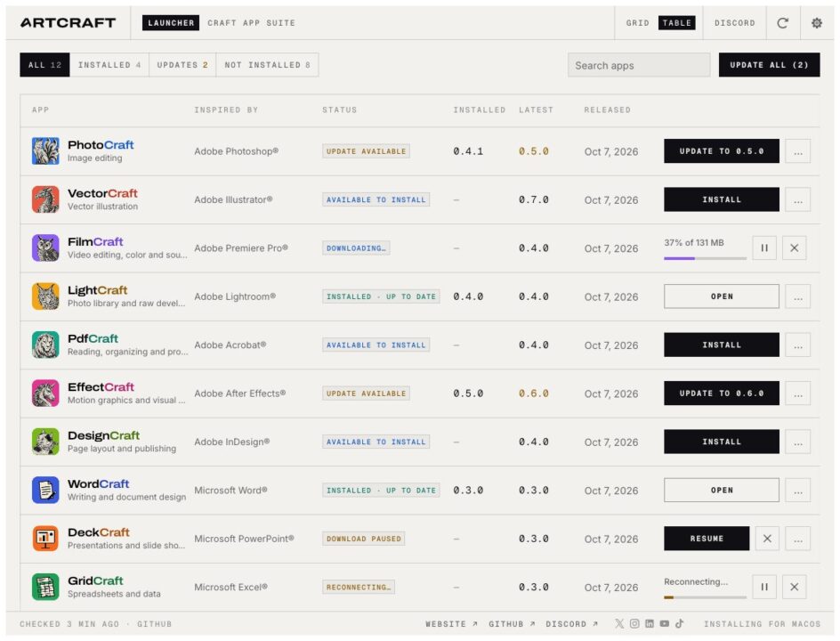
Task: Open more options for DesignCraft
Action: click(797, 442)
